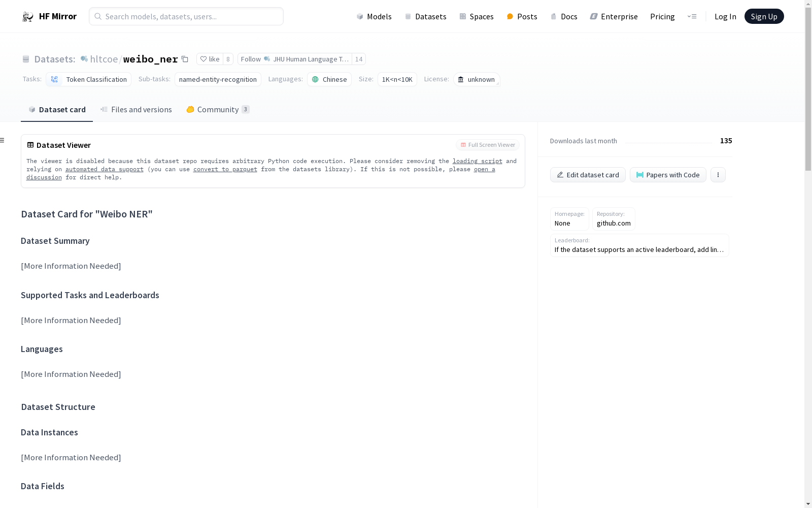The height and width of the screenshot is (508, 812).
Task: Click the search magnifier icon
Action: (98, 16)
